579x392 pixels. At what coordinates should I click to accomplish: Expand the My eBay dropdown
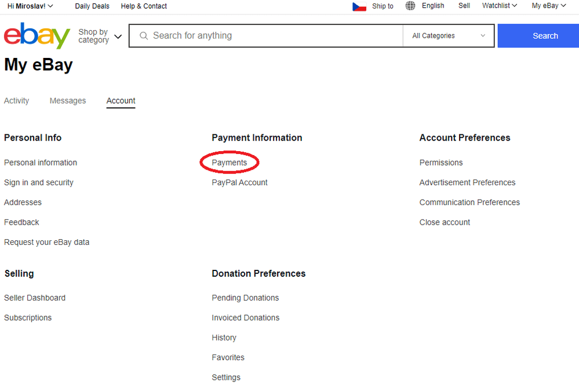[x=549, y=6]
